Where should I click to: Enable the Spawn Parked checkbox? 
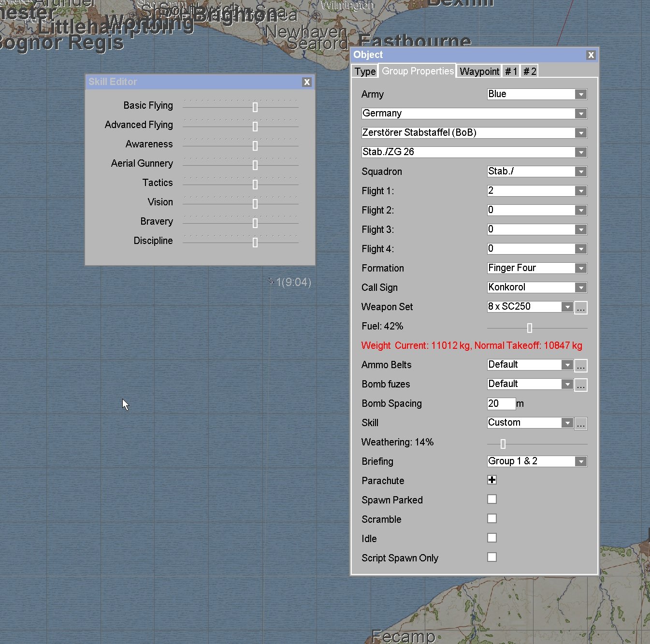[492, 499]
